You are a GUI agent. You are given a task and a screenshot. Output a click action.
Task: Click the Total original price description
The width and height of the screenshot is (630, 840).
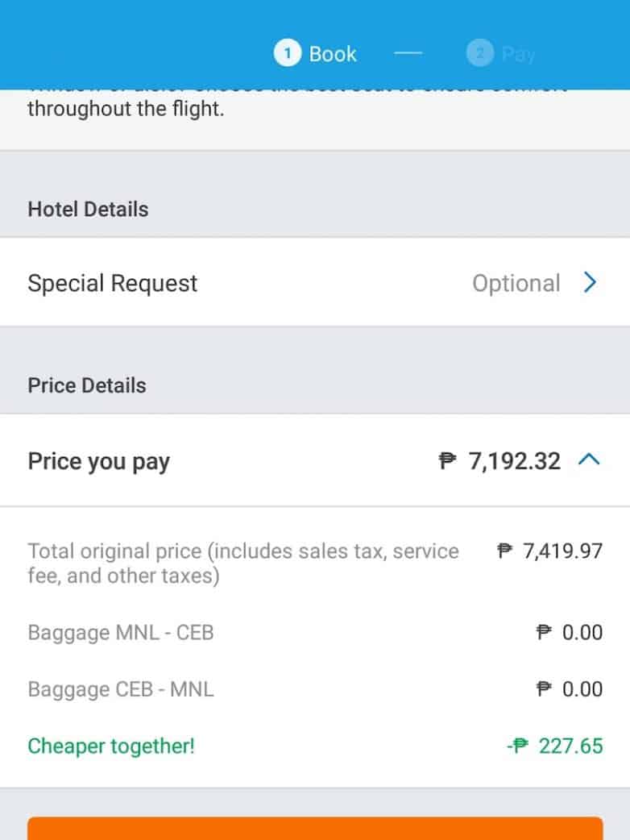click(x=243, y=563)
